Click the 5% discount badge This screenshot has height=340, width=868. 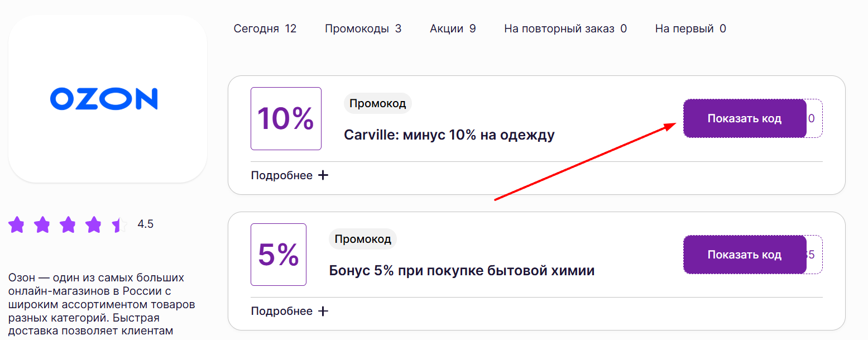(x=279, y=255)
